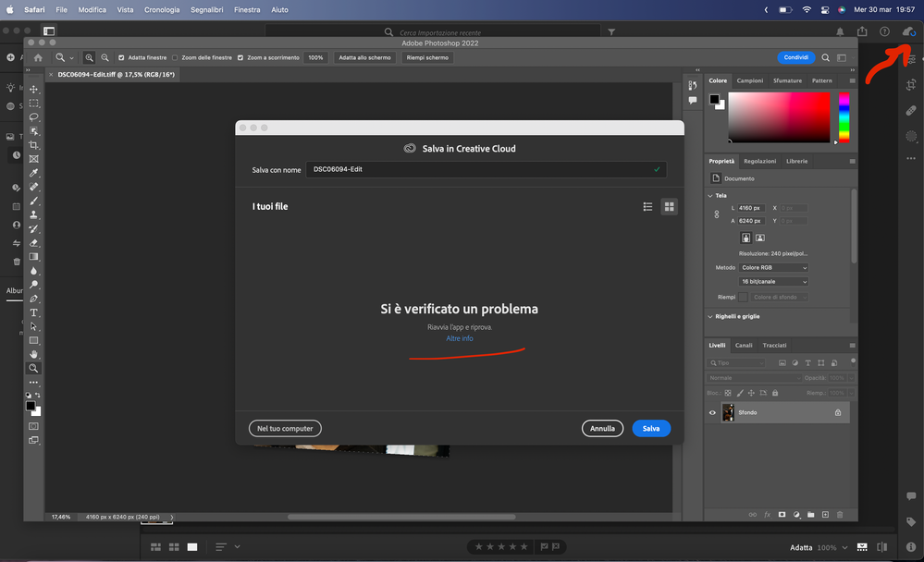Viewport: 924px width, 562px height.
Task: Select the Eyedropper tool
Action: tap(33, 172)
